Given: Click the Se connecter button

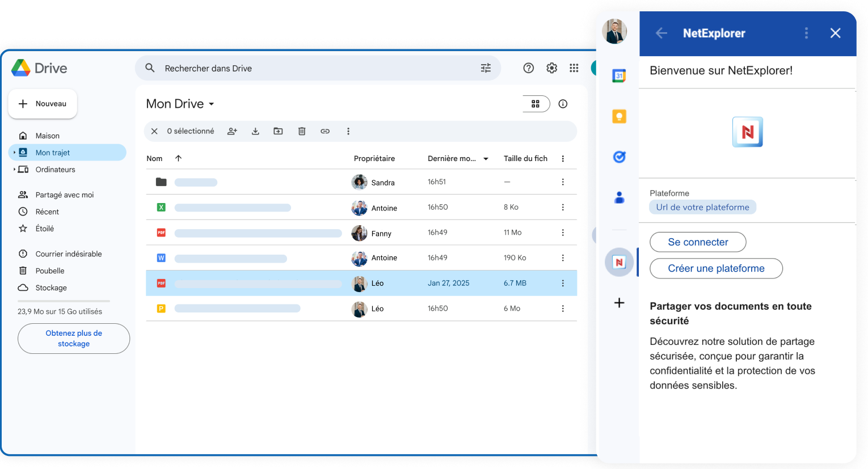Looking at the screenshot, I should 698,242.
